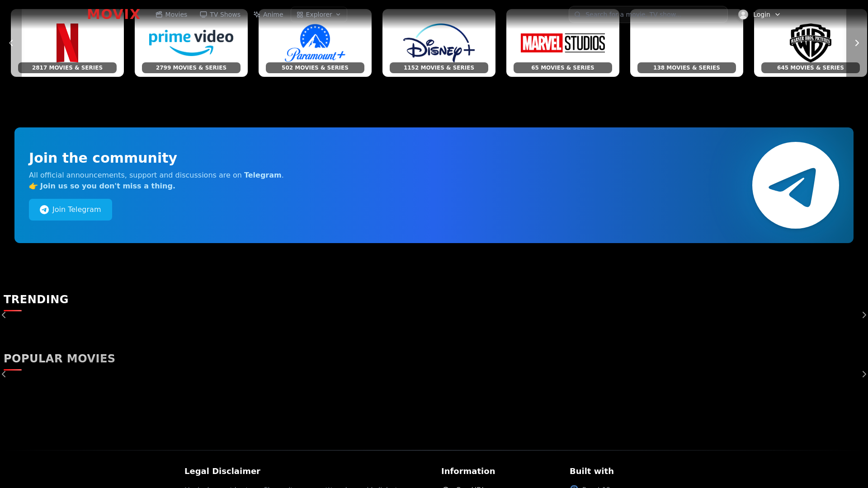868x488 pixels.
Task: Follow the bold Telegram link in the announcement text
Action: pyautogui.click(x=263, y=175)
